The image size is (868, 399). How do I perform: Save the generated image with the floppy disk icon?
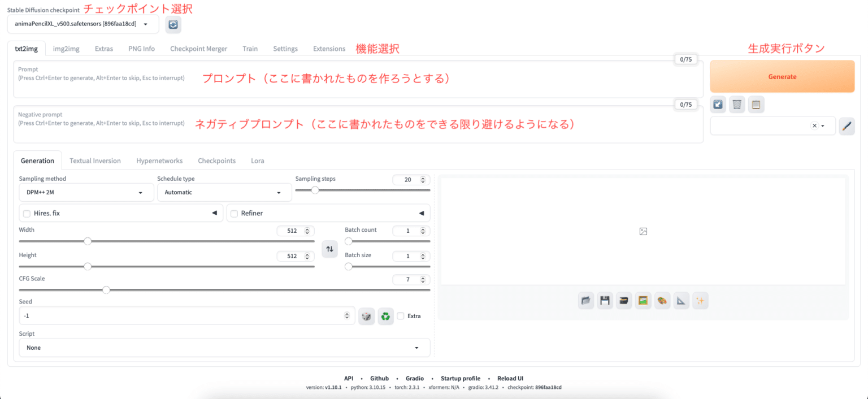pyautogui.click(x=605, y=300)
